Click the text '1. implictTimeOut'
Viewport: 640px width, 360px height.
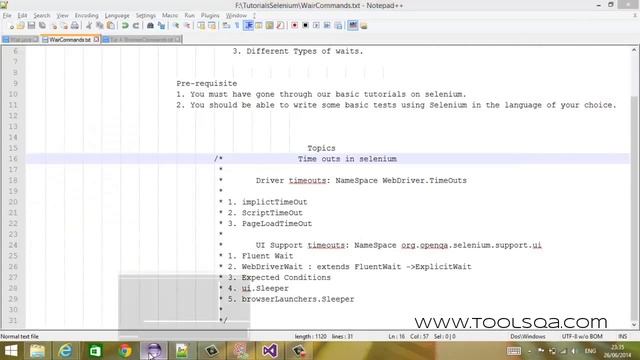click(267, 202)
